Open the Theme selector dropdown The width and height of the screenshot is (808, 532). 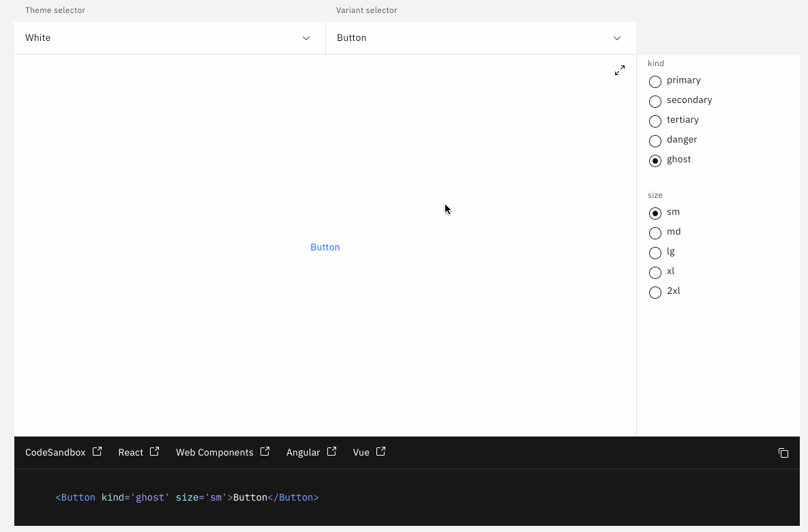click(169, 38)
